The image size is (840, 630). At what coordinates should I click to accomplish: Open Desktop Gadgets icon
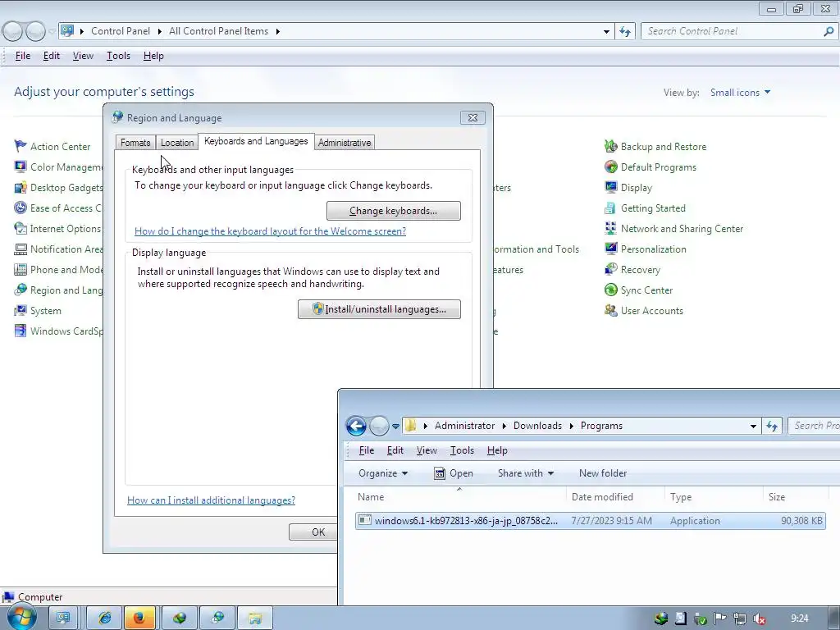21,188
